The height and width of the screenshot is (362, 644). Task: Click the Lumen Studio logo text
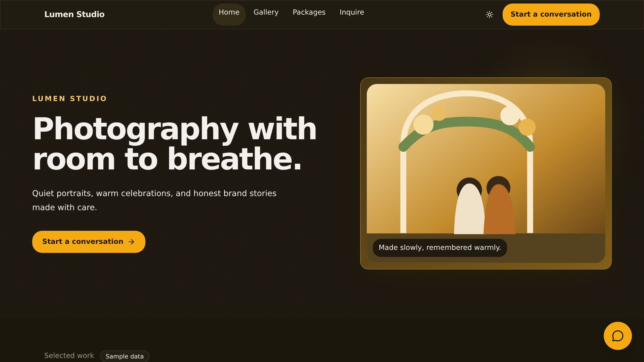[x=74, y=14]
